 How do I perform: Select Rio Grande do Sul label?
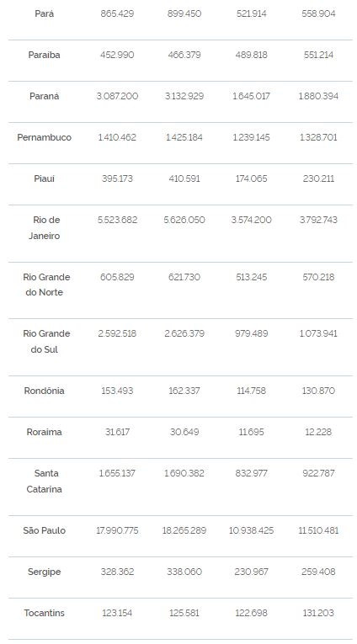[46, 341]
